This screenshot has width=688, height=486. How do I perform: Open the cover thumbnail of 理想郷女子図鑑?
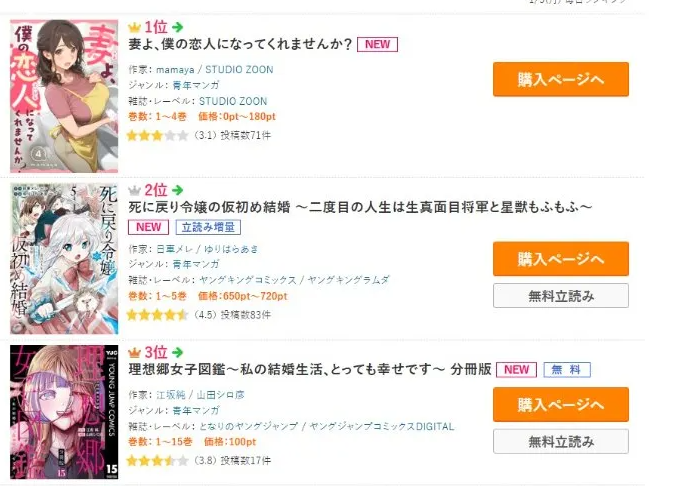[x=64, y=412]
